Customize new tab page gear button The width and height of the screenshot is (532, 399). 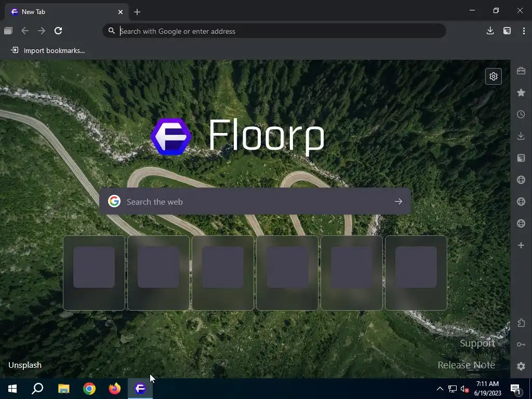(494, 76)
